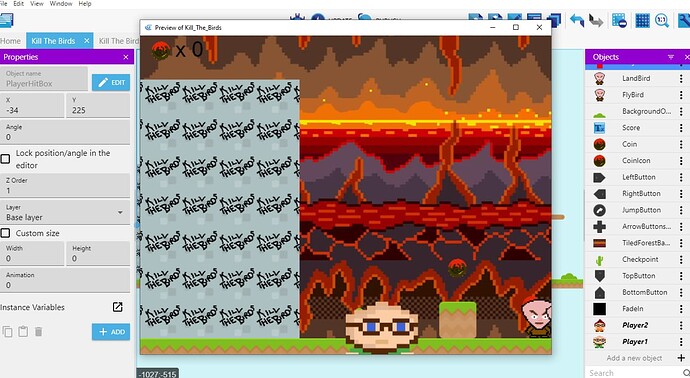Click the EDIT button beside Object name
Screen dimensions: 690x378
(x=111, y=82)
